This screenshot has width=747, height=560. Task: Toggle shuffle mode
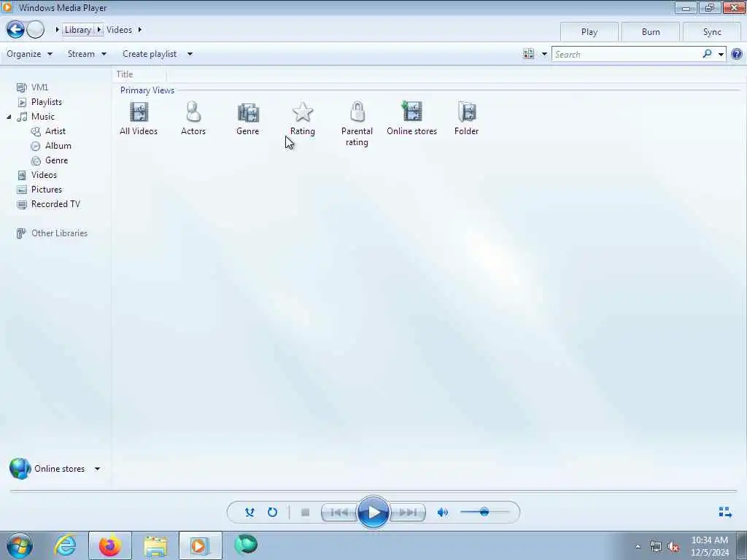coord(249,513)
